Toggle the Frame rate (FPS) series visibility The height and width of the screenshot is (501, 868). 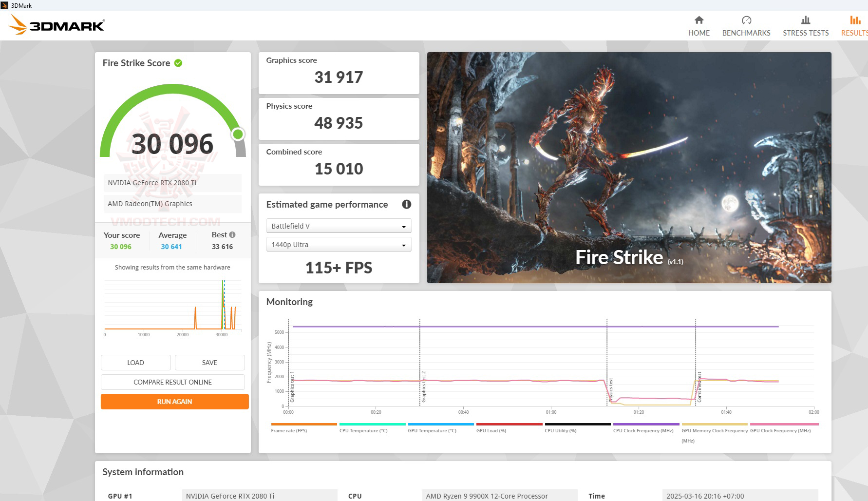click(303, 424)
